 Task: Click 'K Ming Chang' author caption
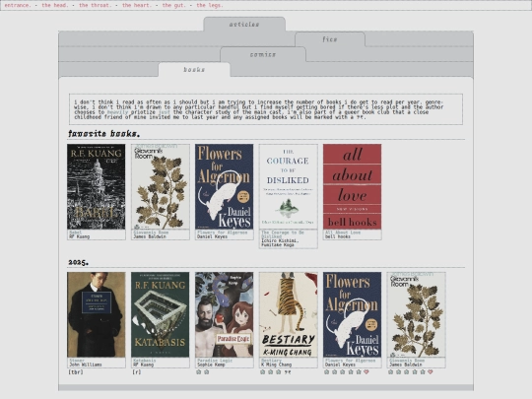coord(276,365)
